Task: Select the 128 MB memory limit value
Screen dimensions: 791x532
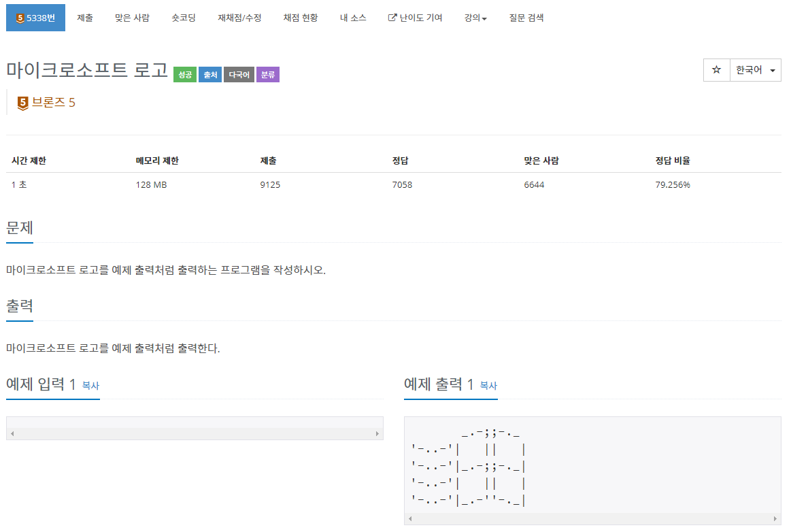Action: click(x=152, y=185)
